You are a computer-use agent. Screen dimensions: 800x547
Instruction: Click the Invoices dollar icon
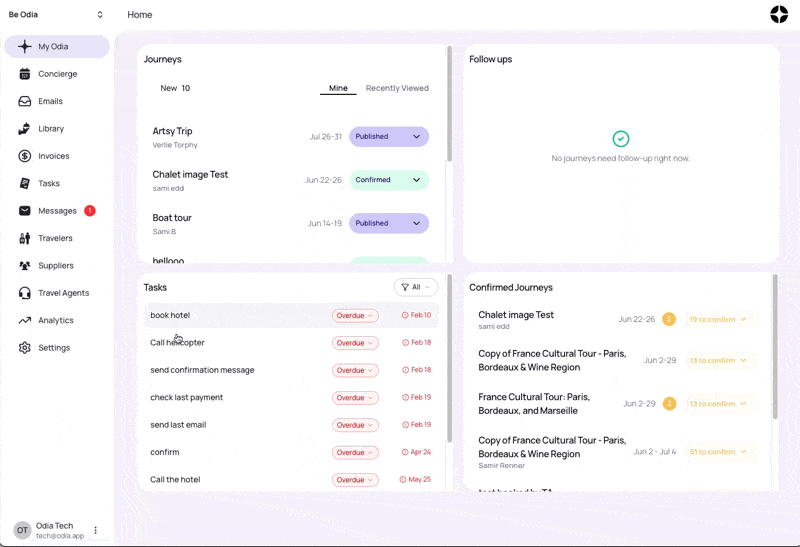[24, 156]
